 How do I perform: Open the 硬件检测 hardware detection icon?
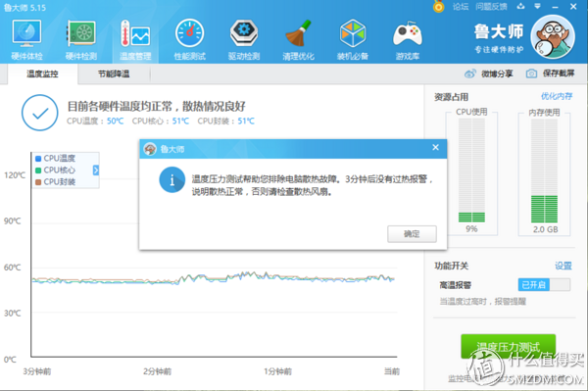coord(81,39)
